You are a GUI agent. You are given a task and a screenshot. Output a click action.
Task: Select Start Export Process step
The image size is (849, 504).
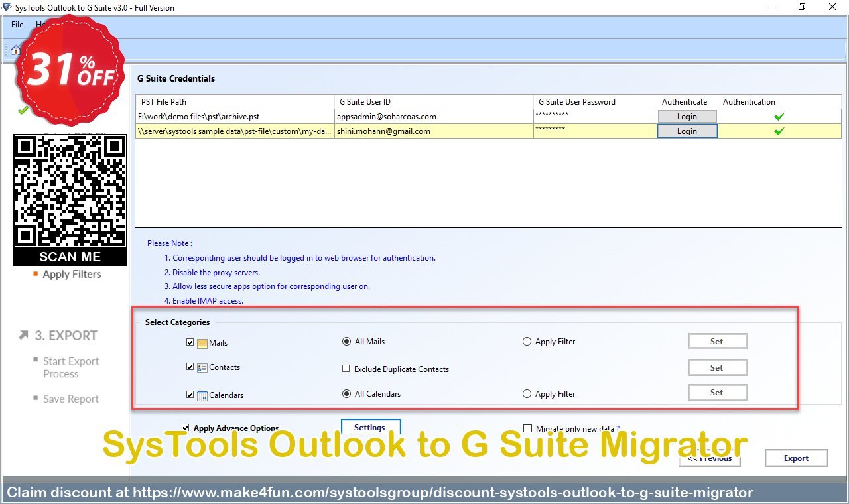71,368
